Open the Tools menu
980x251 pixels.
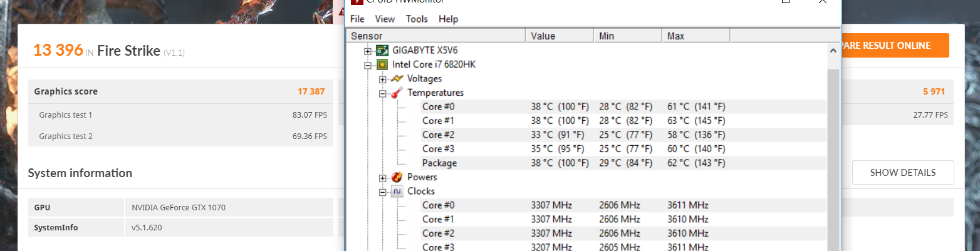pos(417,19)
